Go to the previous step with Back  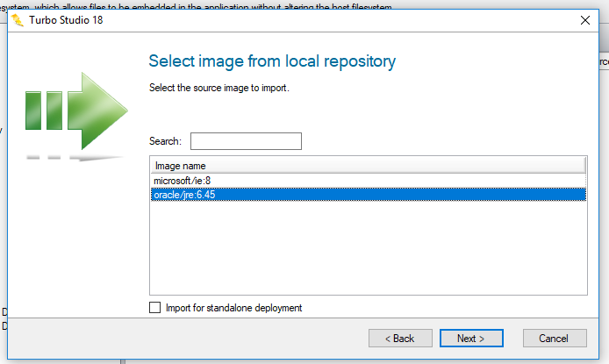tap(400, 339)
